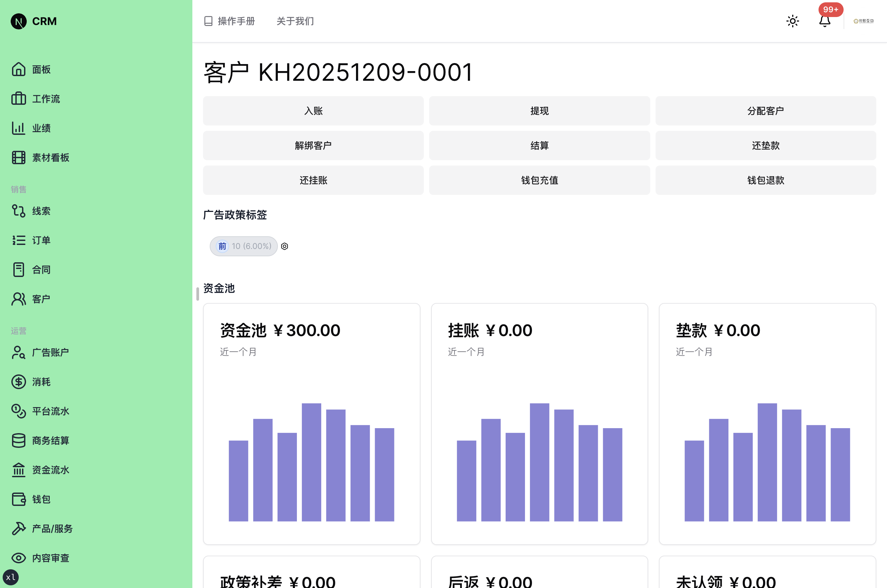
Task: Switch to the 关于我们 about page
Action: (x=295, y=21)
